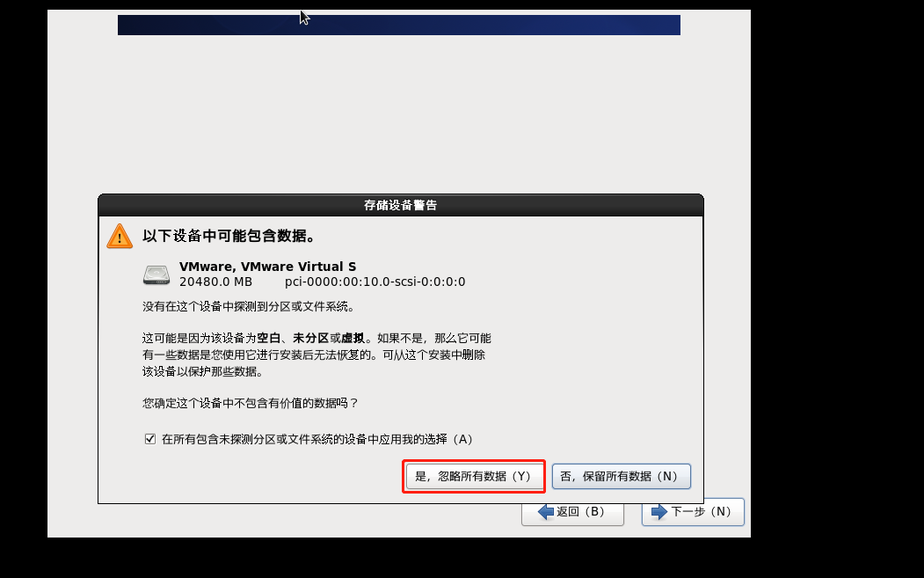
Task: Click the blue left arrow on 返回 button
Action: (x=546, y=511)
